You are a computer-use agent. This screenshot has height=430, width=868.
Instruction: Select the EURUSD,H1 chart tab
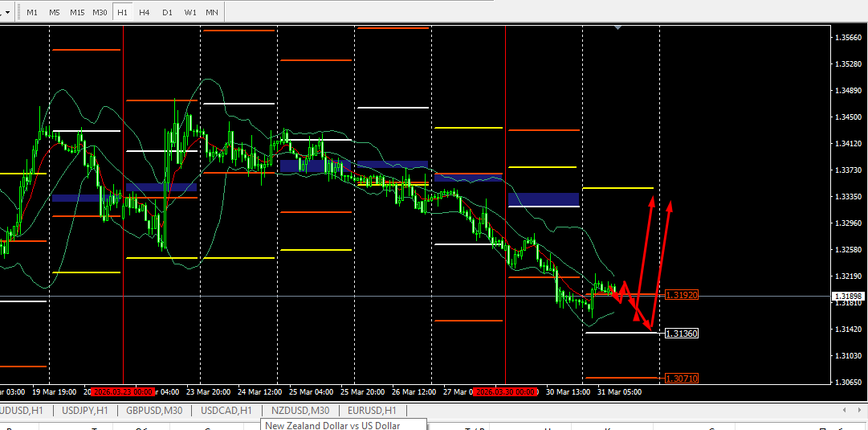click(372, 411)
